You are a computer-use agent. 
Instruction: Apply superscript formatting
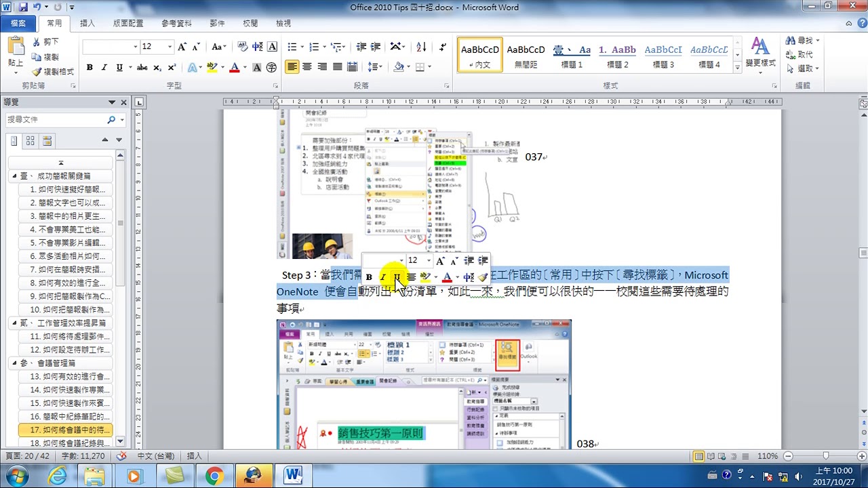click(172, 67)
